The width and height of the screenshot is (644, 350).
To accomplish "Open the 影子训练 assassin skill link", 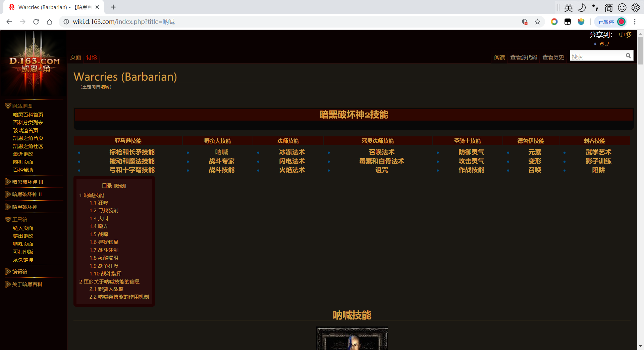I will [x=599, y=161].
